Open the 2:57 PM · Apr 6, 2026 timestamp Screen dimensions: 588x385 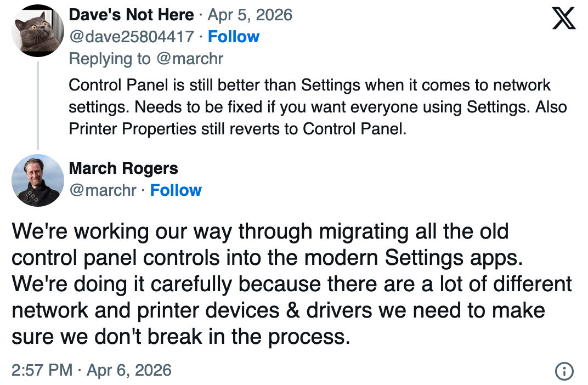[92, 370]
